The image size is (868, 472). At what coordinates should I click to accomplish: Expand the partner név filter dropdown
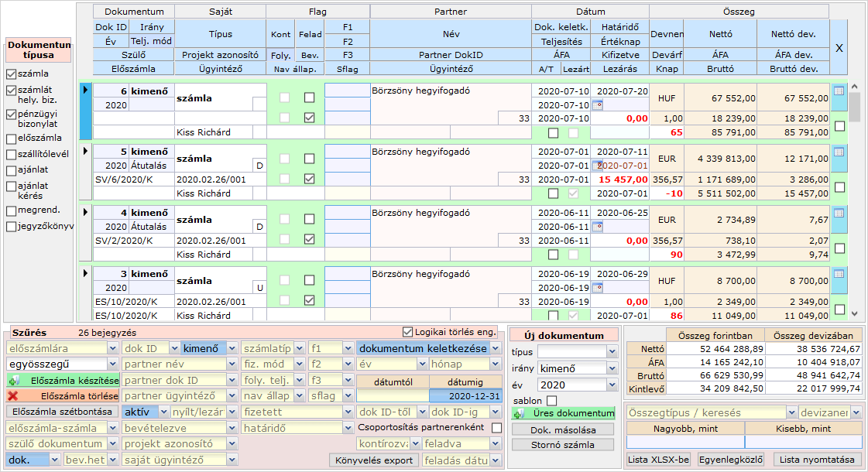(232, 364)
